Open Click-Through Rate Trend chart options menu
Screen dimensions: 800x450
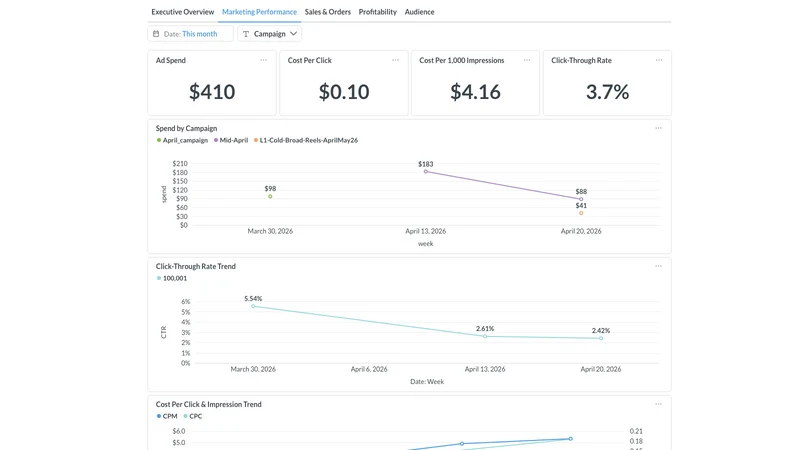pyautogui.click(x=658, y=266)
